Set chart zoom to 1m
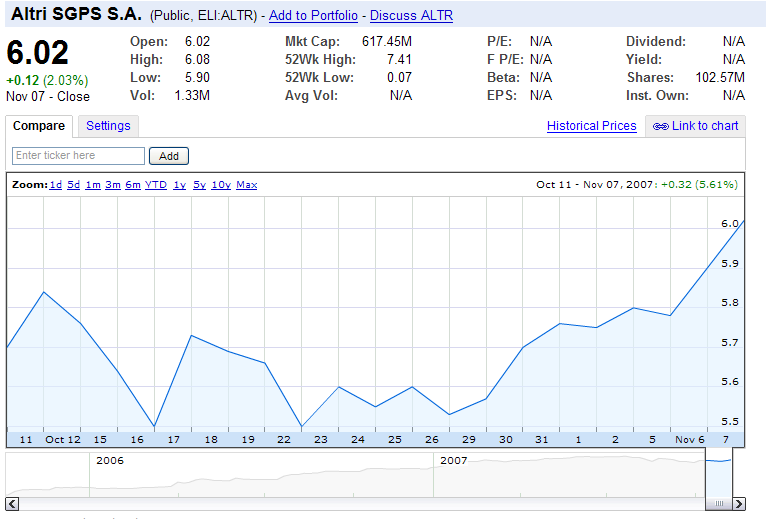Screen dimensions: 766x519 point(93,185)
